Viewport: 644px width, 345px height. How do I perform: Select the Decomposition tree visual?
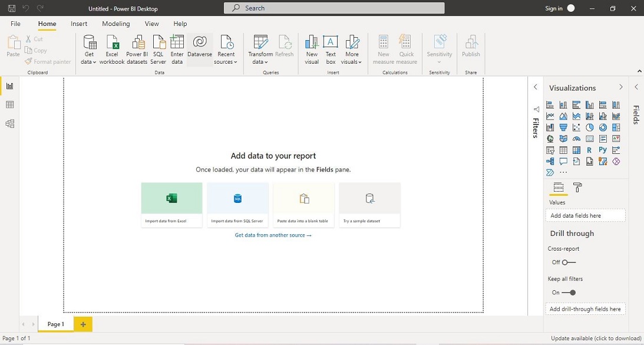[550, 161]
